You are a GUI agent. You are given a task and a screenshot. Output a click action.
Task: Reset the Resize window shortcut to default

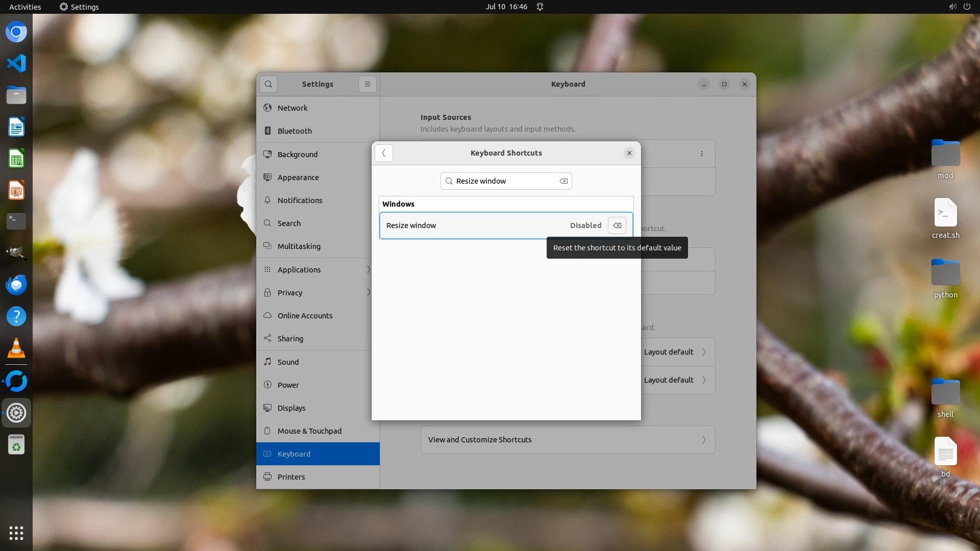tap(617, 226)
